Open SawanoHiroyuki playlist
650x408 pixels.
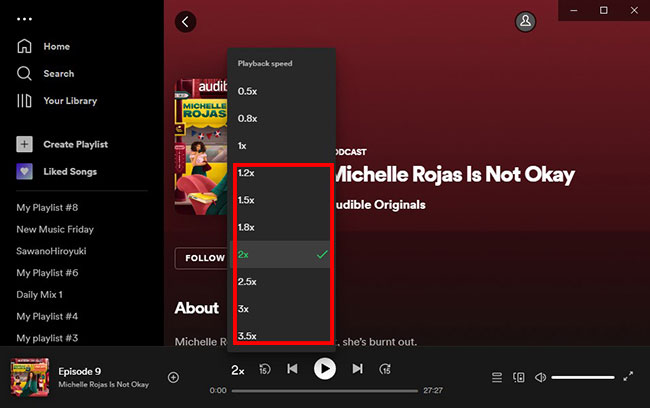pyautogui.click(x=51, y=251)
